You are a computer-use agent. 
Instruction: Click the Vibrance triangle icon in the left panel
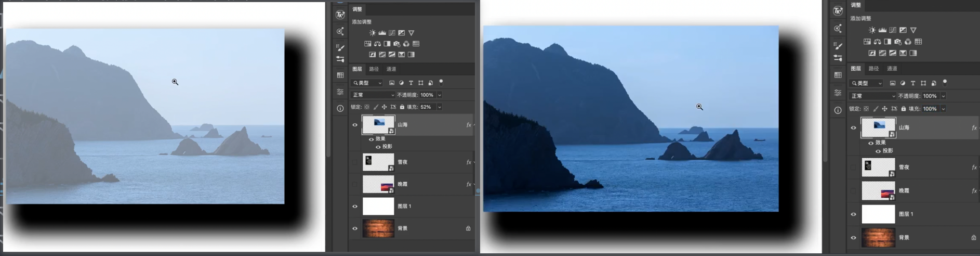point(412,33)
